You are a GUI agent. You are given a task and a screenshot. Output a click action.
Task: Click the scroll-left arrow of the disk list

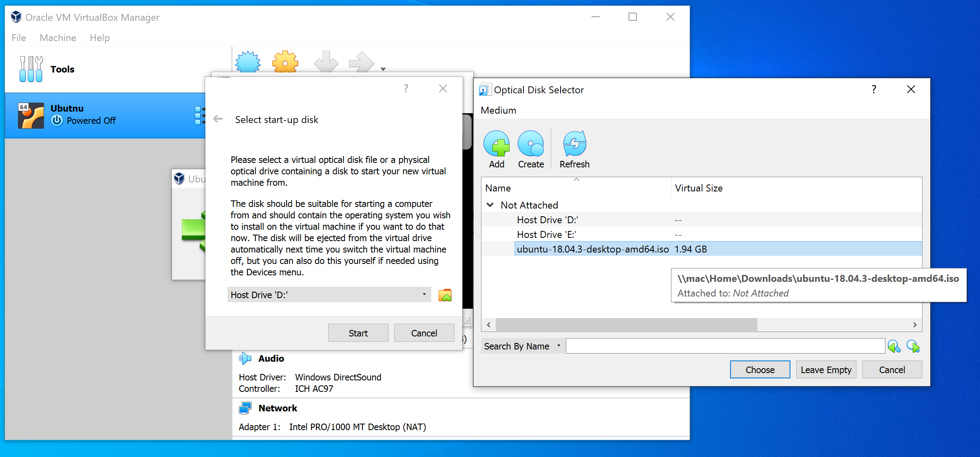click(x=489, y=325)
